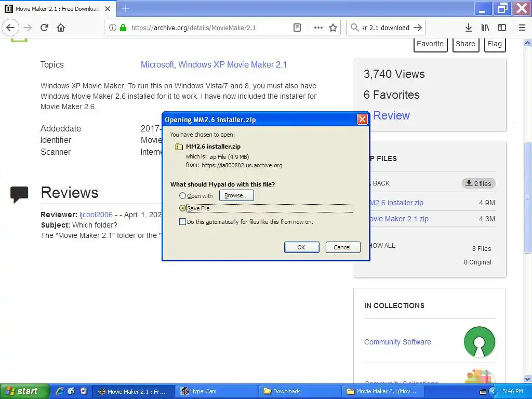Click the search magnifier icon

pos(354,28)
